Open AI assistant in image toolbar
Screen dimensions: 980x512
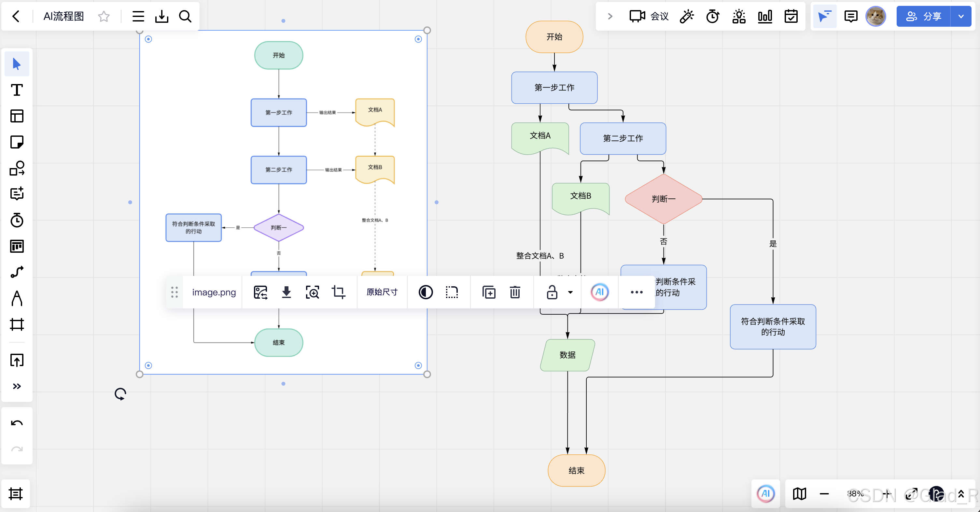600,292
